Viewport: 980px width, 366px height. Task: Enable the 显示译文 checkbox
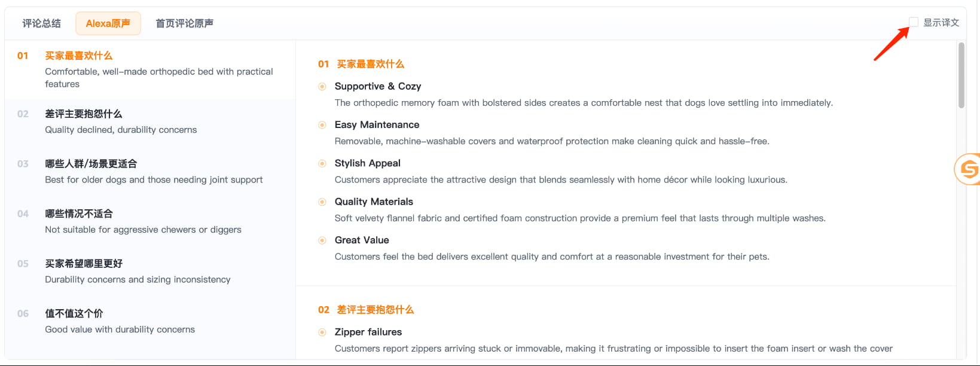[914, 22]
